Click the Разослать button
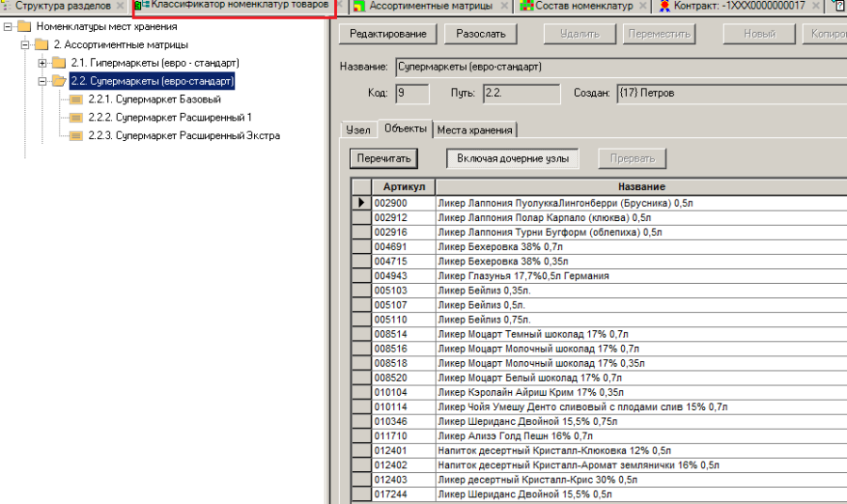 click(x=481, y=34)
